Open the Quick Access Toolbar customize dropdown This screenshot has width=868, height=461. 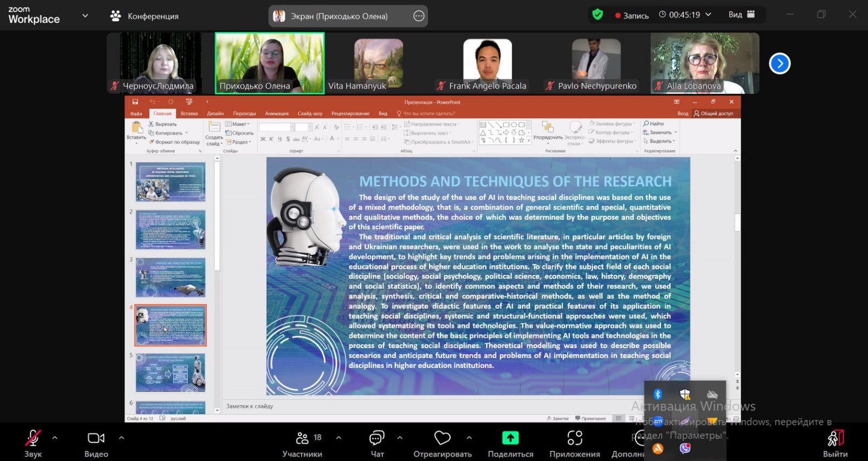(207, 102)
